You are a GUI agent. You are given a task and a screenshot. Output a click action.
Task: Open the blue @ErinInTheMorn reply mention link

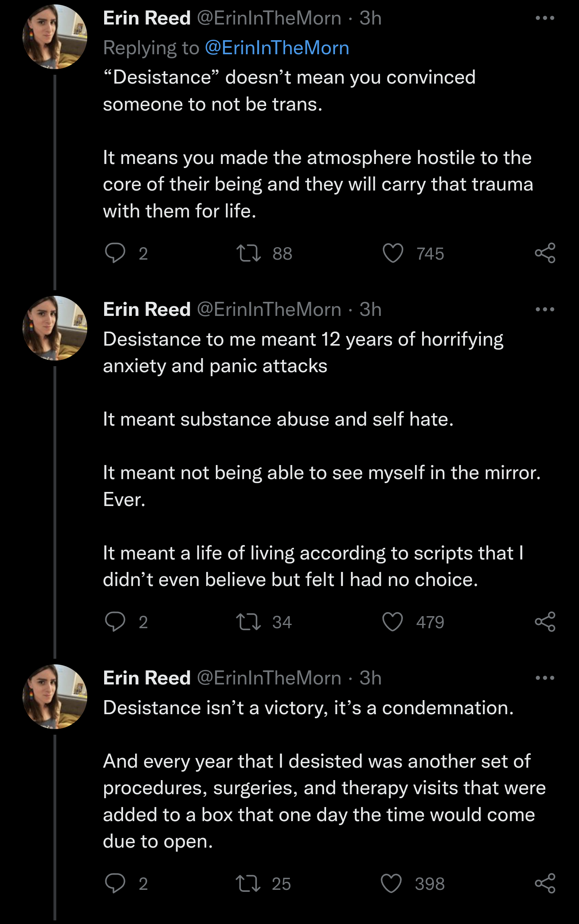(277, 48)
